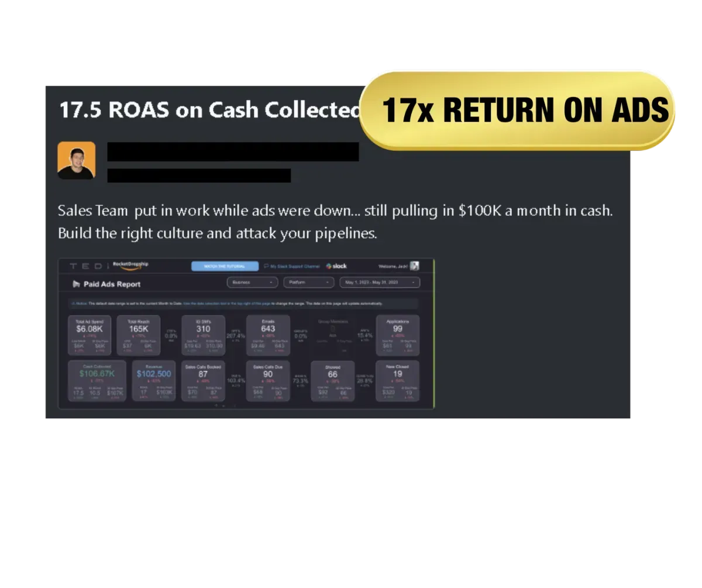
Task: Click the Slack logo icon
Action: tap(329, 266)
